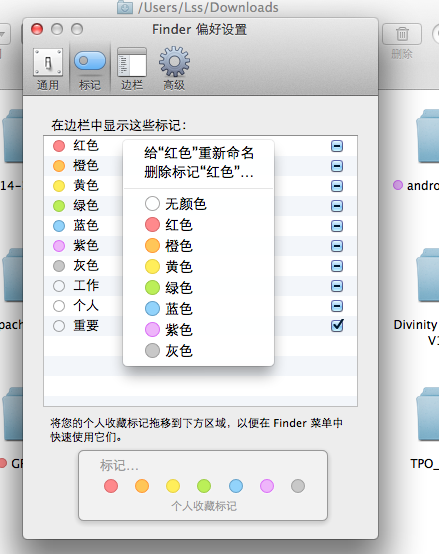Click the green dot beside 绿色 in list
The width and height of the screenshot is (439, 554).
(x=59, y=206)
